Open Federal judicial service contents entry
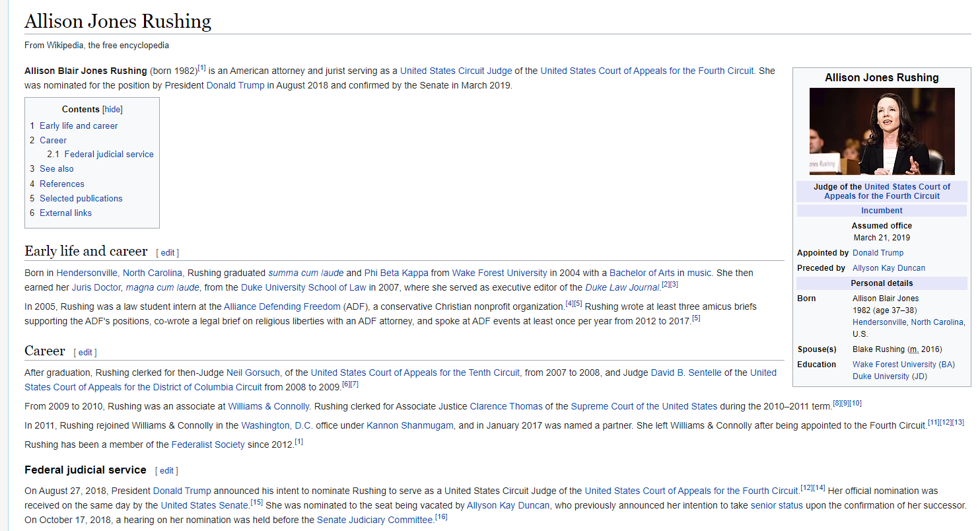This screenshot has height=531, width=980. (x=109, y=154)
